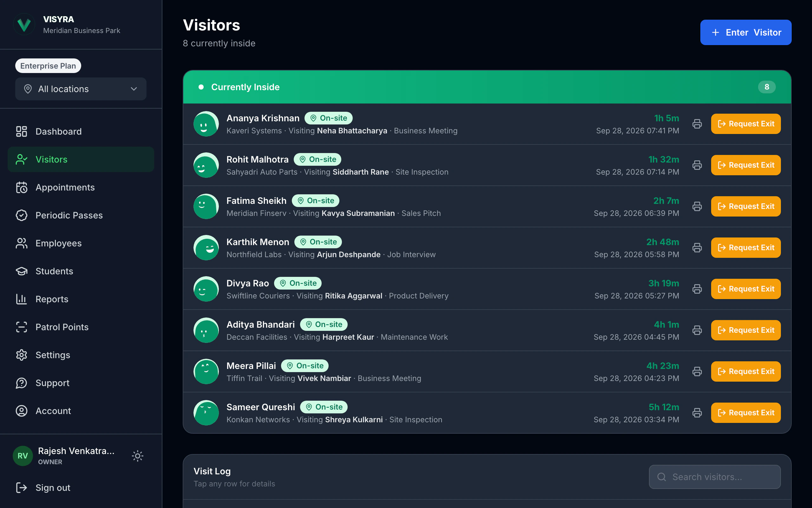Select Visitors in the sidebar
This screenshot has height=508, width=812.
pyautogui.click(x=81, y=159)
